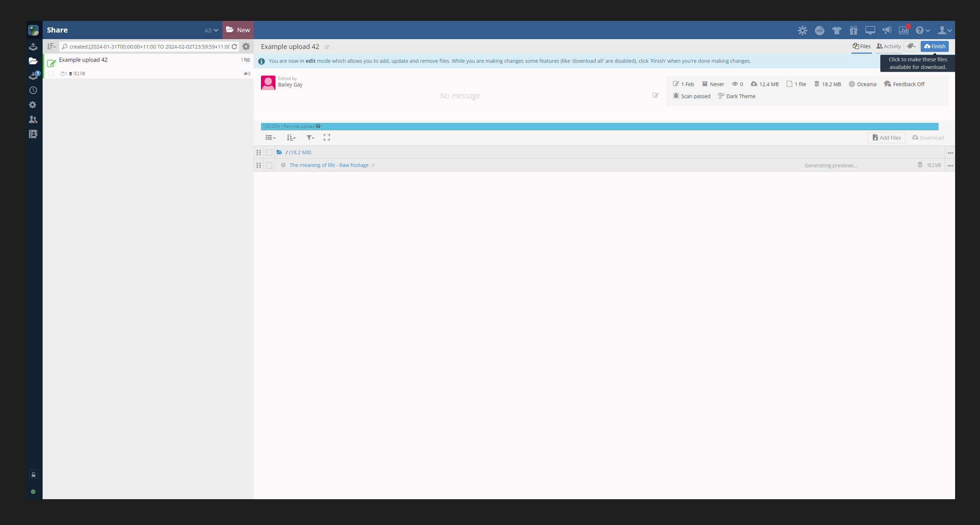This screenshot has height=525, width=980.
Task: Open the file sort order dropdown
Action: [291, 137]
